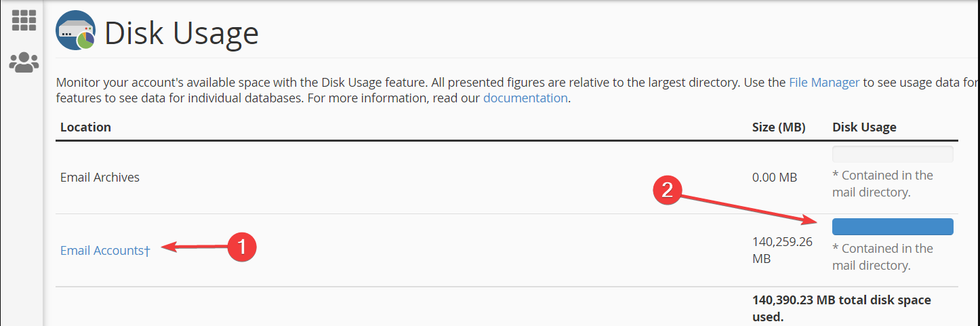Click the Disk Usage page heading
Image resolution: width=980 pixels, height=326 pixels.
point(182,32)
